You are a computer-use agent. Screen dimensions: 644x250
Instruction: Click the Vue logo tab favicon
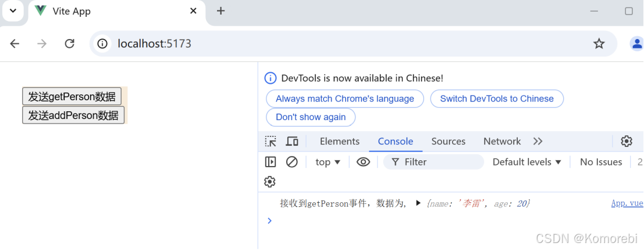pos(41,11)
